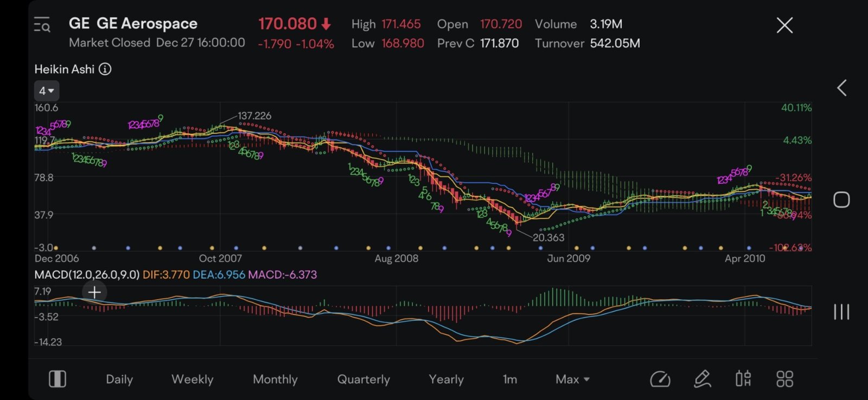Expand MACD panel with plus icon
This screenshot has height=400, width=868.
pos(94,293)
